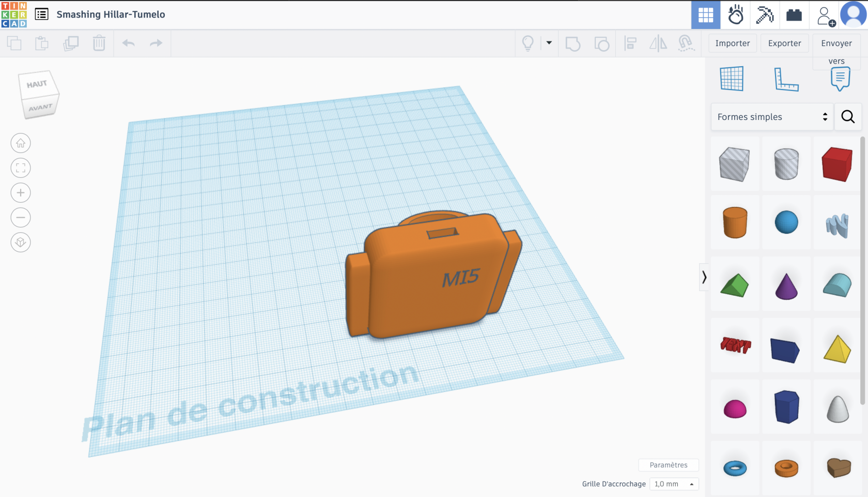Click the Envoyer vers button
Screen dimensions: 868x497
836,51
